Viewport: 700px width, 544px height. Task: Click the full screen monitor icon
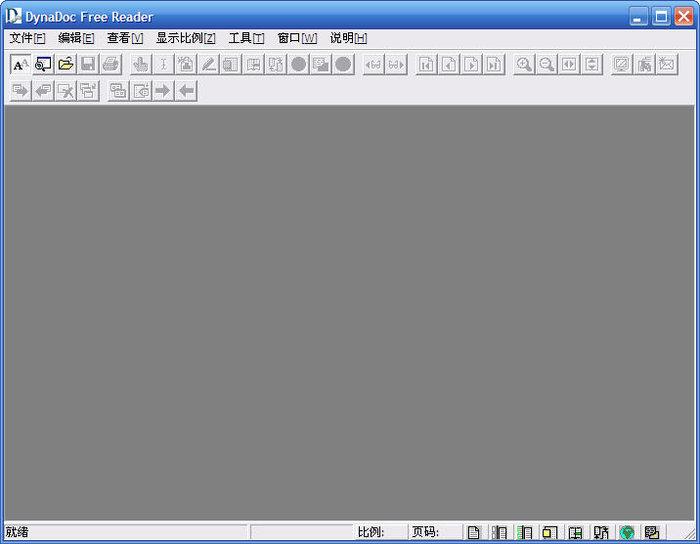[x=621, y=65]
